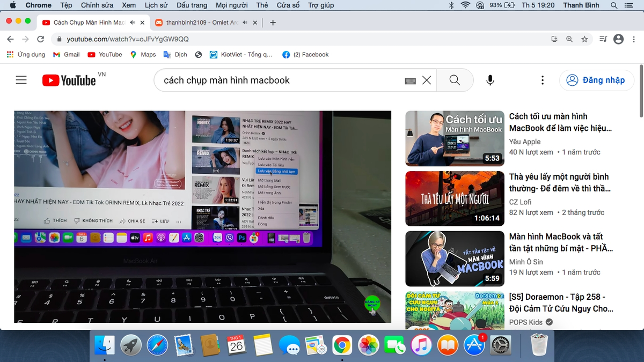Open the Cửa sổ menu
Image resolution: width=644 pixels, height=362 pixels.
click(x=288, y=5)
